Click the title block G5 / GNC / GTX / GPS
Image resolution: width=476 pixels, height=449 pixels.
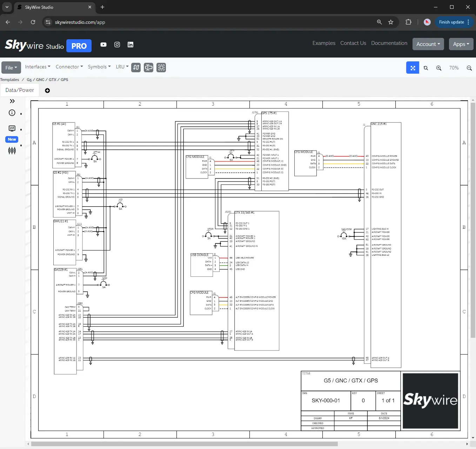(x=351, y=381)
